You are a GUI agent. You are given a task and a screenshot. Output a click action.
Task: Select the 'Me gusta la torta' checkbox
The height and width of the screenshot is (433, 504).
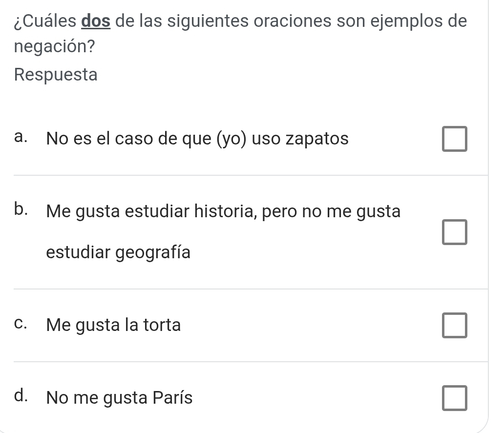[455, 326]
